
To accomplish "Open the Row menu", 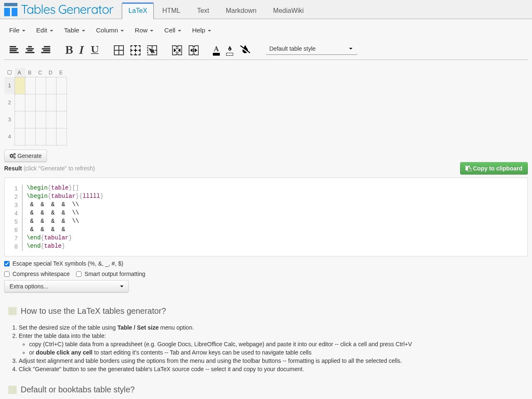I will 144,30.
